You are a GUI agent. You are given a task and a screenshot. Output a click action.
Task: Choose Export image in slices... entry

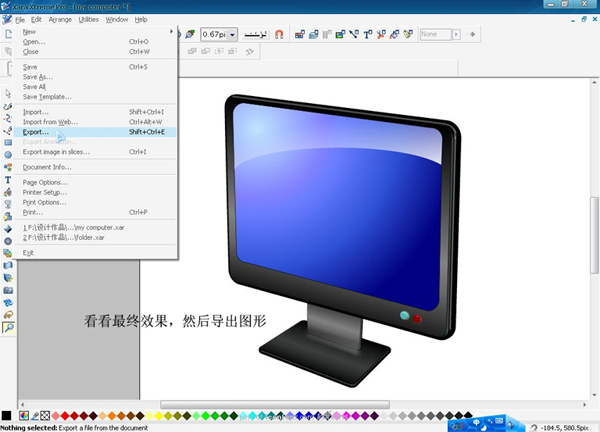95,152
